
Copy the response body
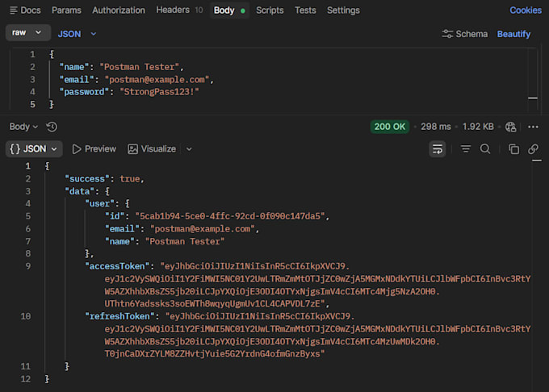pos(513,149)
